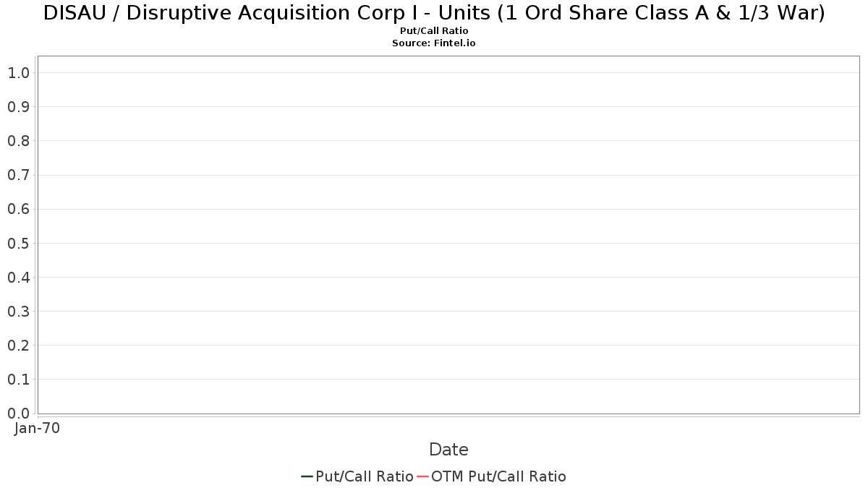Click the 0.5 y-axis label
The width and height of the screenshot is (868, 488).
(x=18, y=243)
